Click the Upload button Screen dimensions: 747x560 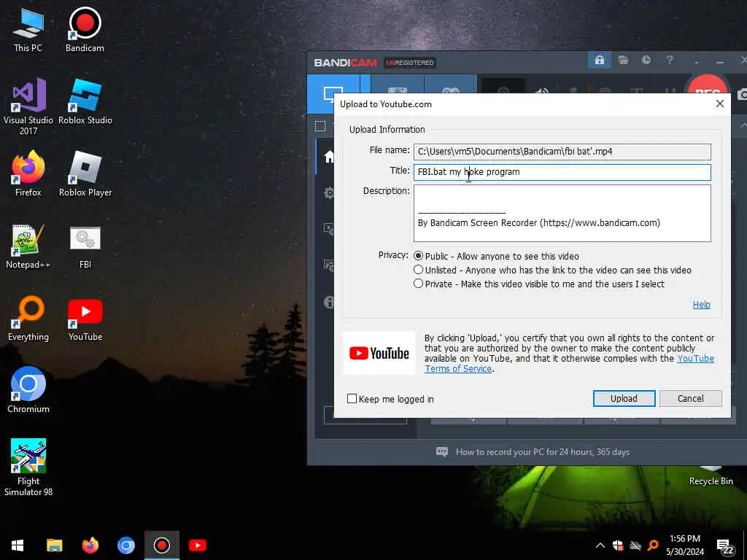pos(624,399)
